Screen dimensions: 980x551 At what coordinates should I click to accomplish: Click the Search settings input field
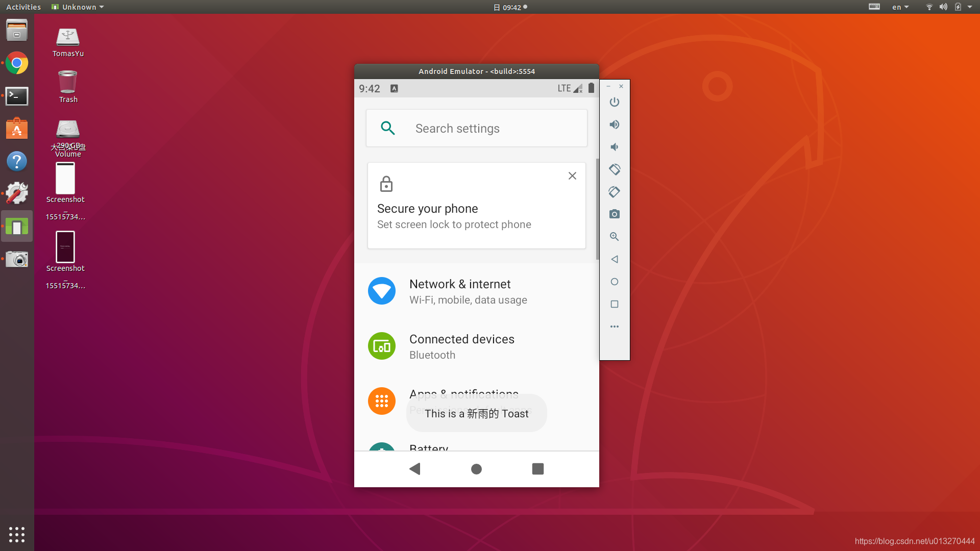click(x=476, y=128)
